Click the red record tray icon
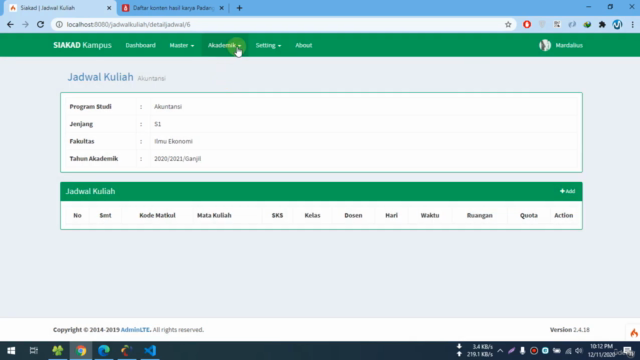This screenshot has width=640, height=360. click(534, 351)
